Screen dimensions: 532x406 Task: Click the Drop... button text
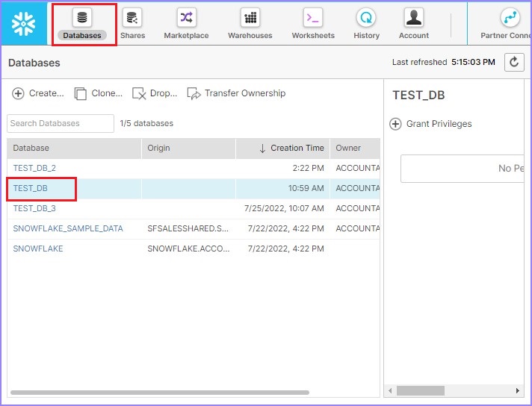coord(164,93)
